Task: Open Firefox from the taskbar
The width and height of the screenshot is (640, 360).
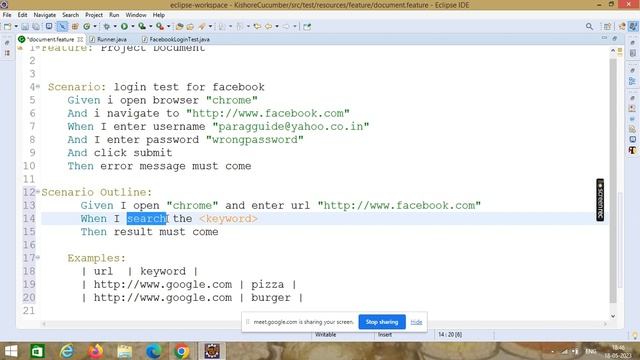Action: 96,351
